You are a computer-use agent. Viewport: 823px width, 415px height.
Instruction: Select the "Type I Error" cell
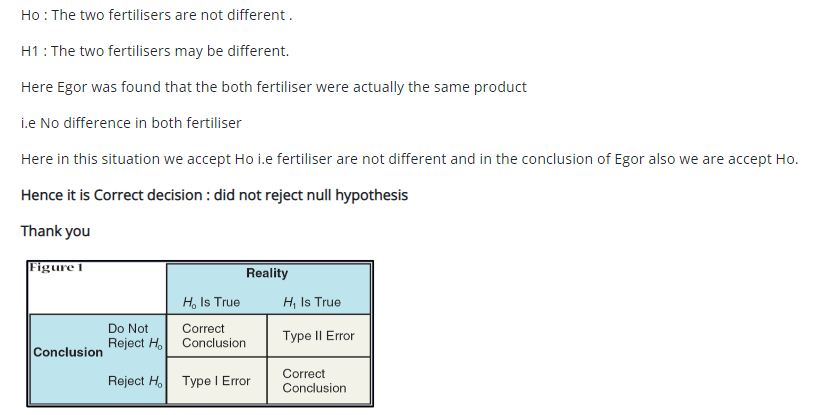tap(216, 381)
